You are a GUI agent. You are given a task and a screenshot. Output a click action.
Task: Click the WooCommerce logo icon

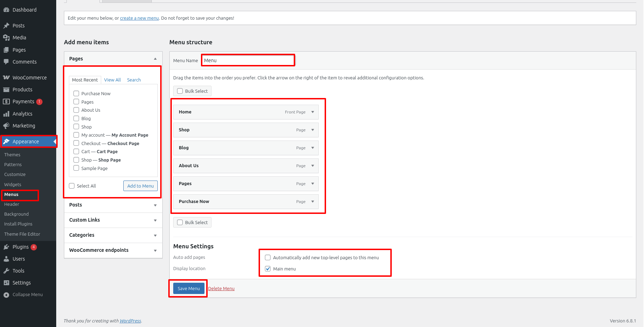6,78
